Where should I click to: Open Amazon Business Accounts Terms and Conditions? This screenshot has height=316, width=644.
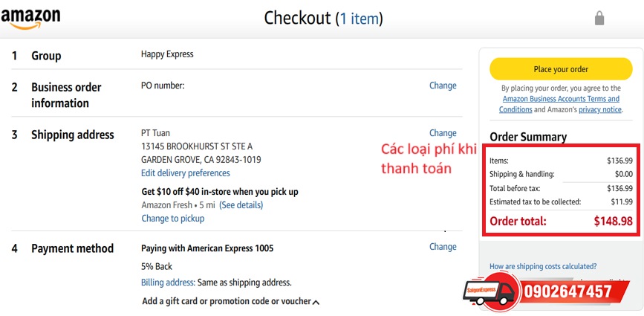[559, 104]
